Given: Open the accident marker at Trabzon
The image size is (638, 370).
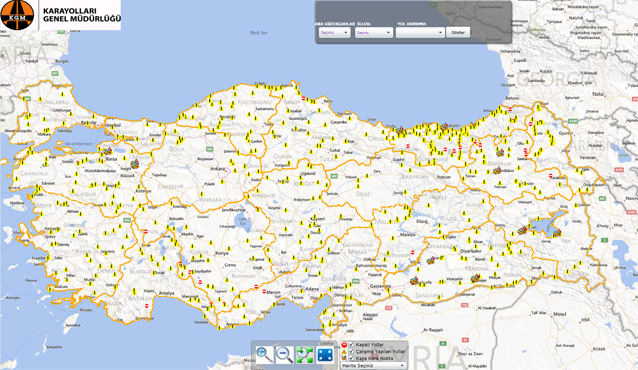Looking at the screenshot, I should pyautogui.click(x=444, y=126).
